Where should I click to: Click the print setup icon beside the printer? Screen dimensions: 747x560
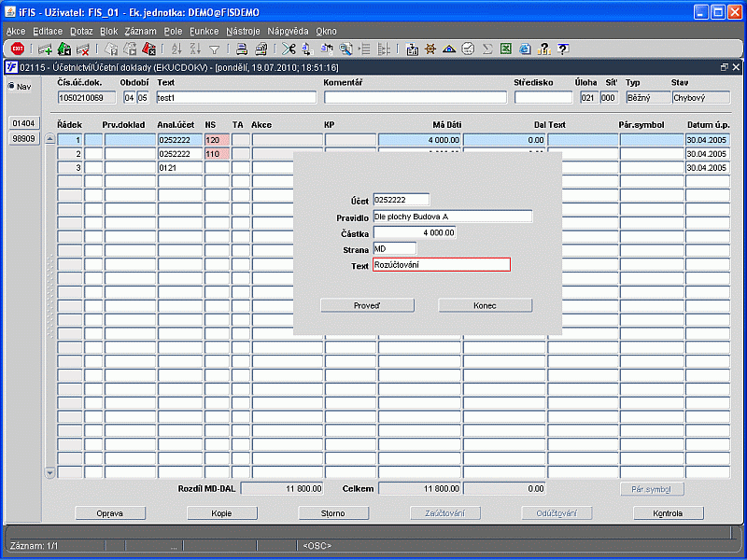[x=261, y=49]
